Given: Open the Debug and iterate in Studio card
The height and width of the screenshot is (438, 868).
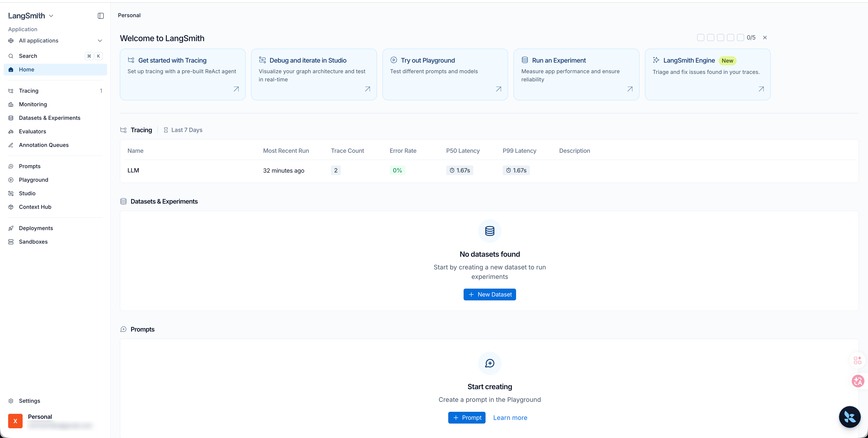Looking at the screenshot, I should (314, 74).
